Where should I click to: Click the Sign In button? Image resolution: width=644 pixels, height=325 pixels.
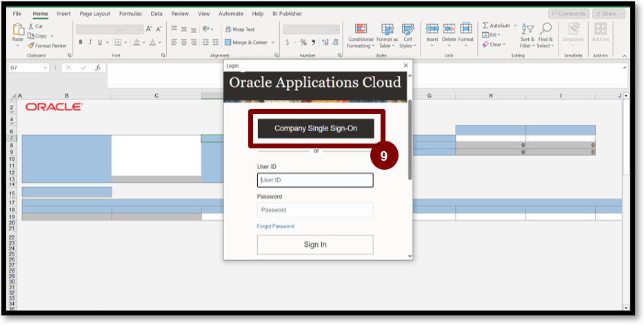315,244
